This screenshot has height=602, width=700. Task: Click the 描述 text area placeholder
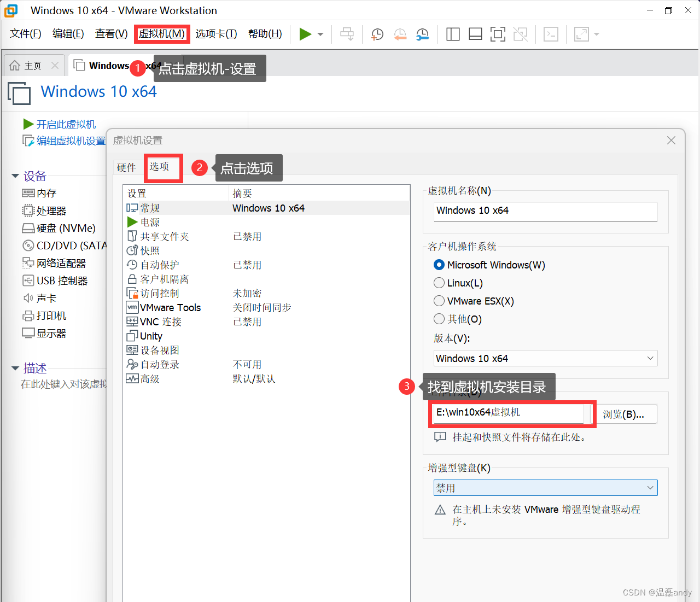pyautogui.click(x=63, y=384)
